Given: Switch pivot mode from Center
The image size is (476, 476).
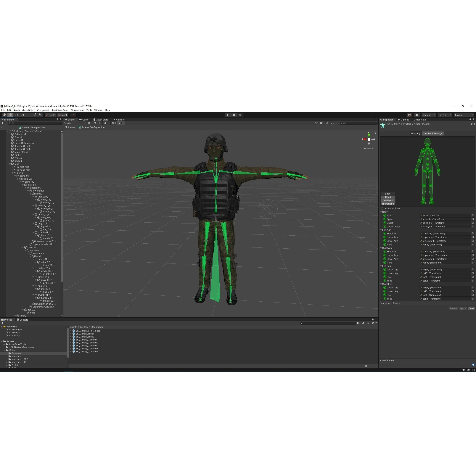Looking at the screenshot, I should pyautogui.click(x=51, y=115).
